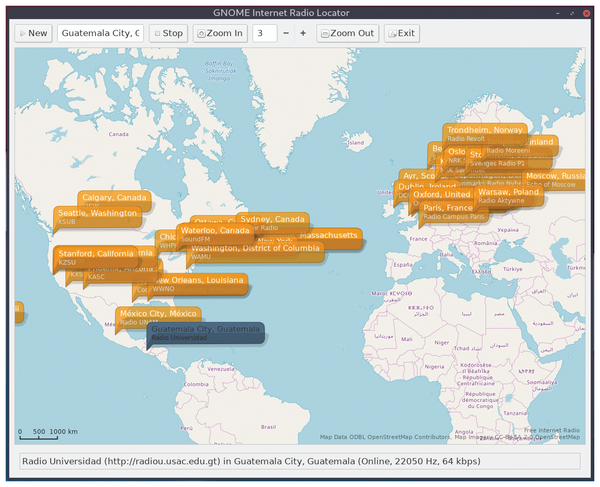Select the Stanford, California KZSU marker
The image size is (600, 487).
click(x=96, y=257)
